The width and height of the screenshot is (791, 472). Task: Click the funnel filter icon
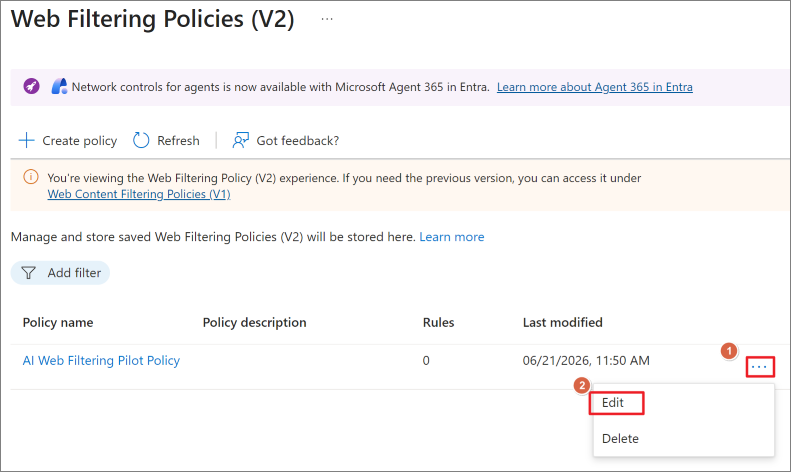[29, 273]
